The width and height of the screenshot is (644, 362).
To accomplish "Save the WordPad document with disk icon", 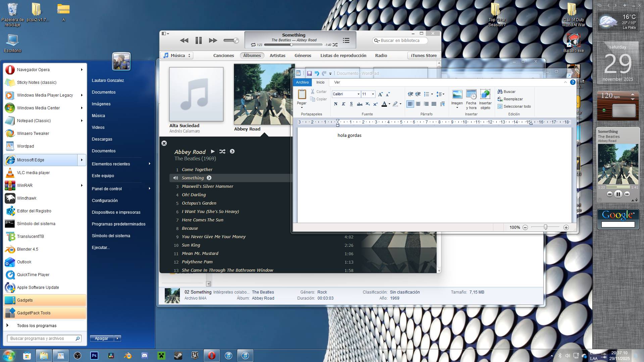I will (309, 73).
